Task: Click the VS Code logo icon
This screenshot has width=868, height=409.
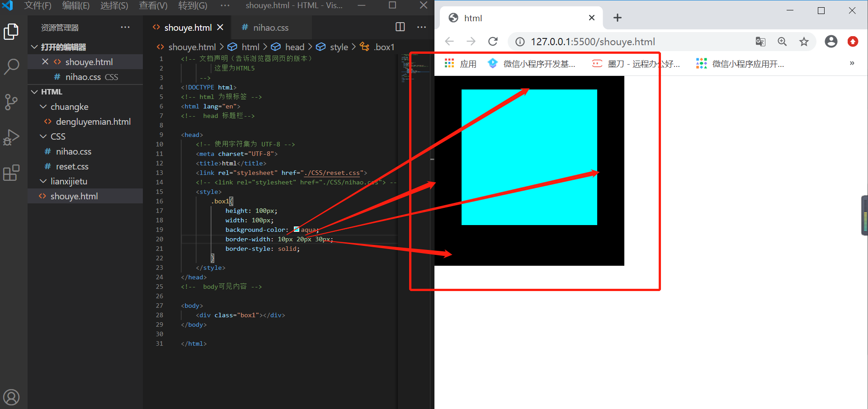Action: pyautogui.click(x=8, y=5)
